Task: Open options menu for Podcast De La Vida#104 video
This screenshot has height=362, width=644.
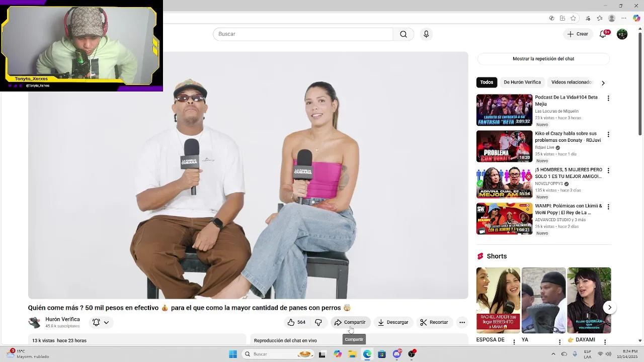Action: [x=608, y=98]
